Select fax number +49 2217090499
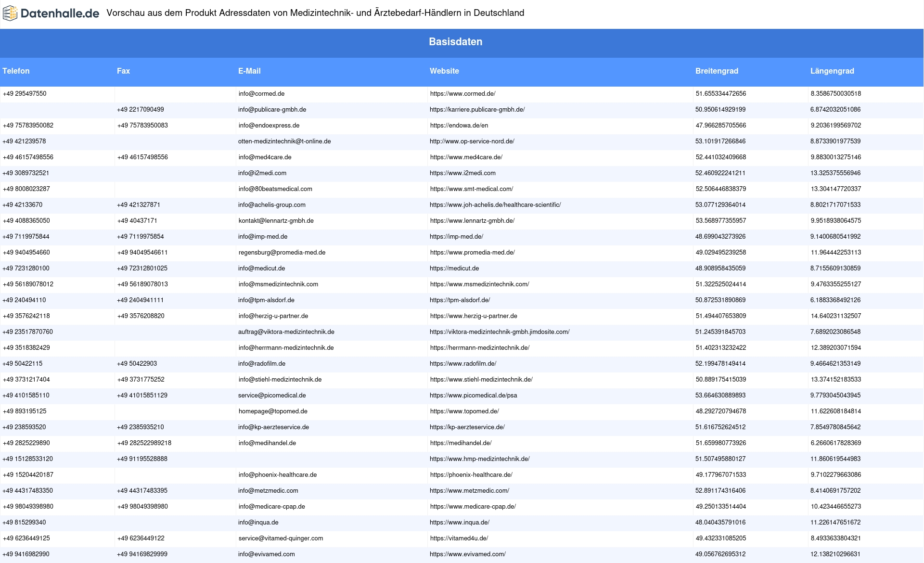Viewport: 924px width, 563px height. (140, 110)
